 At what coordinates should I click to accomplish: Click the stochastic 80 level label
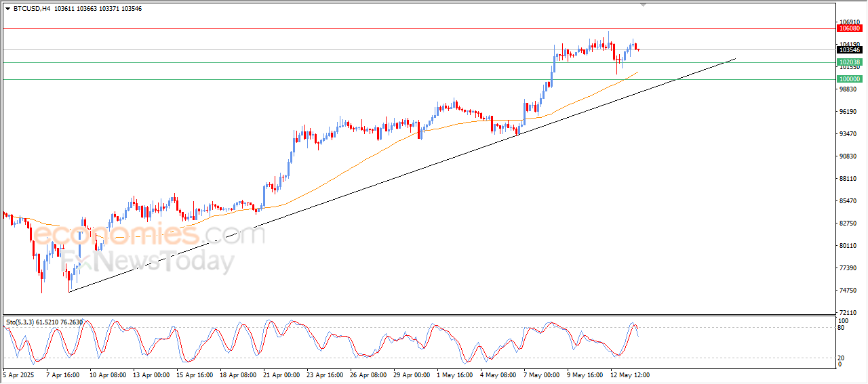pos(842,328)
